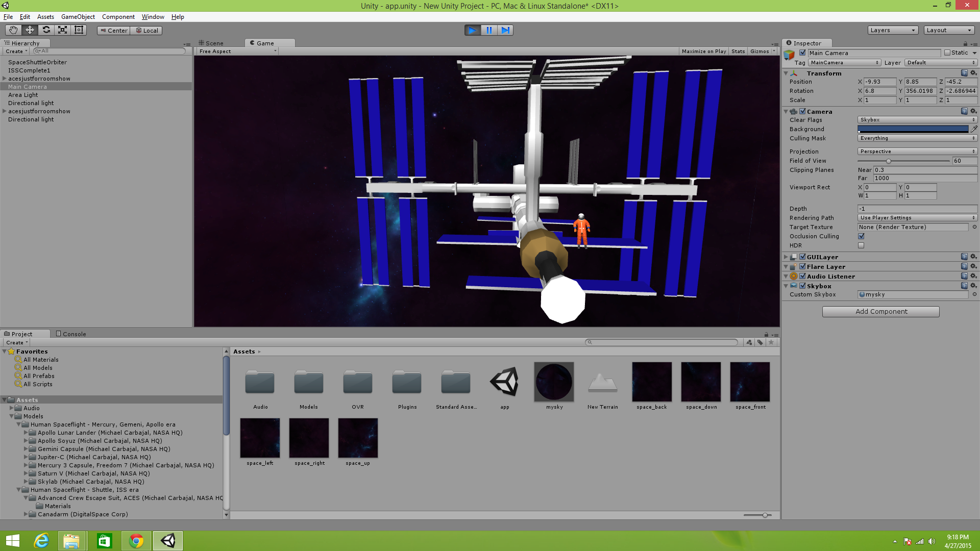Click the Pause button
The width and height of the screenshot is (980, 551).
(x=489, y=30)
